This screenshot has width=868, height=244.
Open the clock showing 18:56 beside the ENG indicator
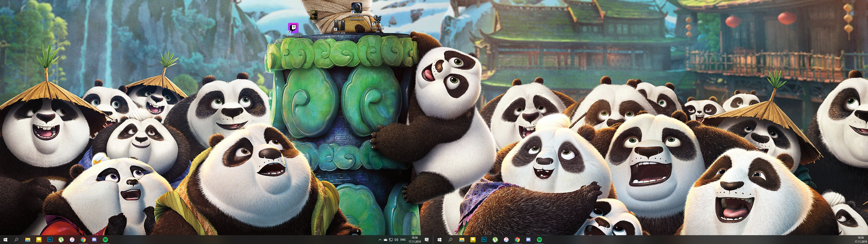click(415, 240)
